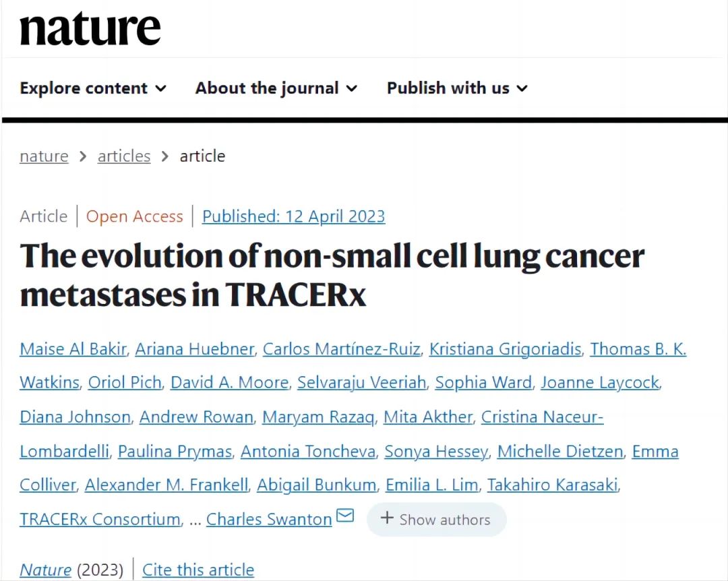Click the nature logo
The height and width of the screenshot is (581, 728).
point(90,28)
